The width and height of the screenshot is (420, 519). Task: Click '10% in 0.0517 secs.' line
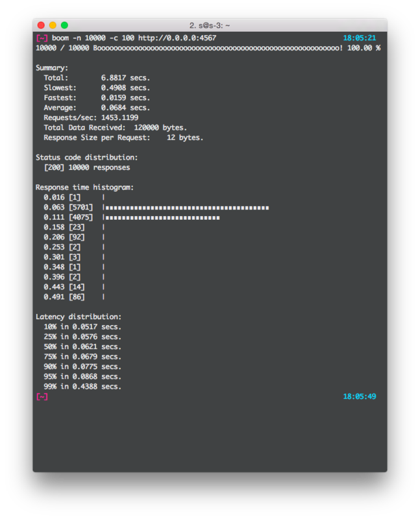tap(82, 327)
